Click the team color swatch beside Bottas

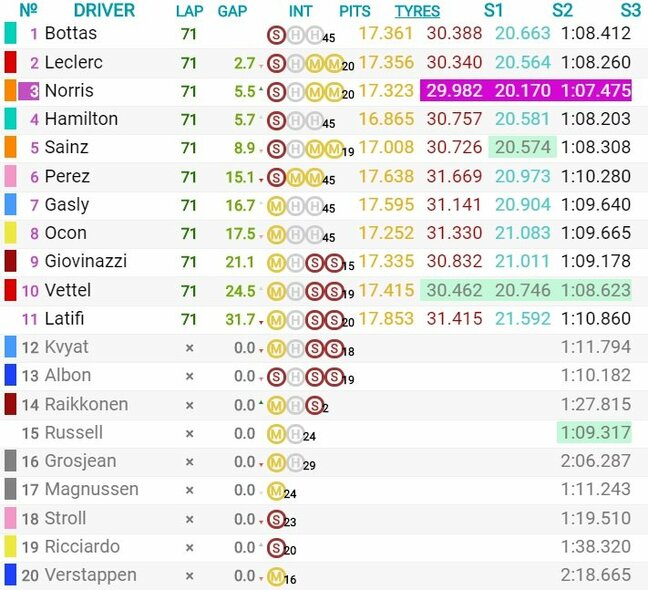tap(10, 34)
